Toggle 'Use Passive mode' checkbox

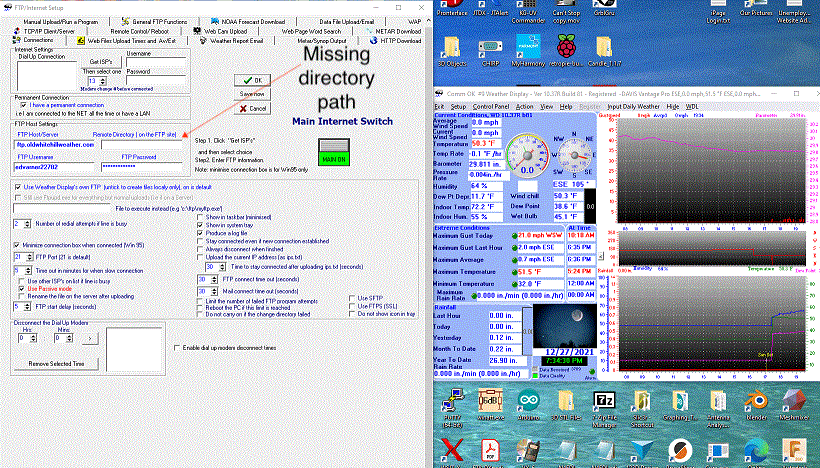[x=22, y=289]
